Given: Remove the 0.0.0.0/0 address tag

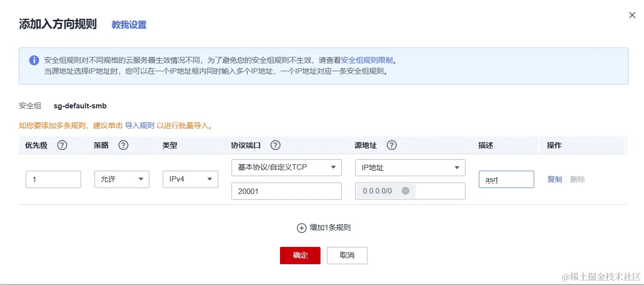Looking at the screenshot, I should (406, 190).
